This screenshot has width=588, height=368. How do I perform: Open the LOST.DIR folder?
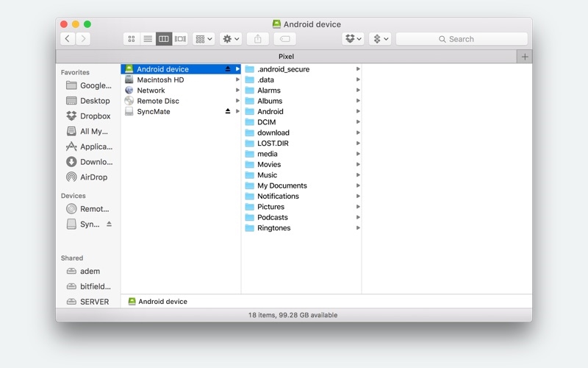point(302,143)
